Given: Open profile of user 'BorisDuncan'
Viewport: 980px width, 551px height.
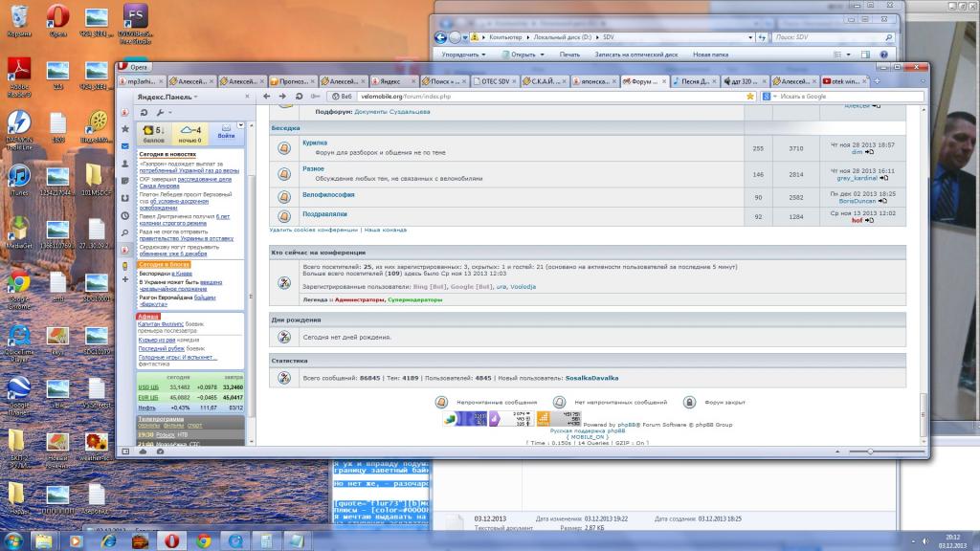Looking at the screenshot, I should 857,201.
